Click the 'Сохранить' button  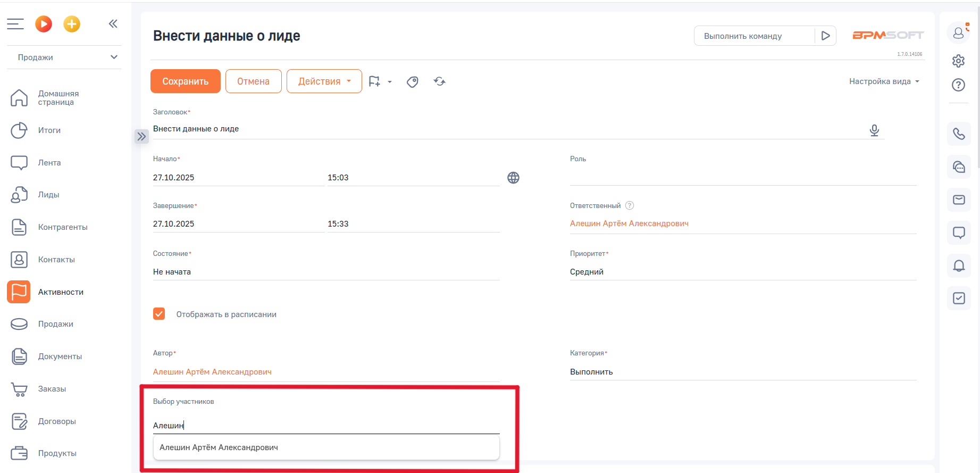tap(185, 81)
